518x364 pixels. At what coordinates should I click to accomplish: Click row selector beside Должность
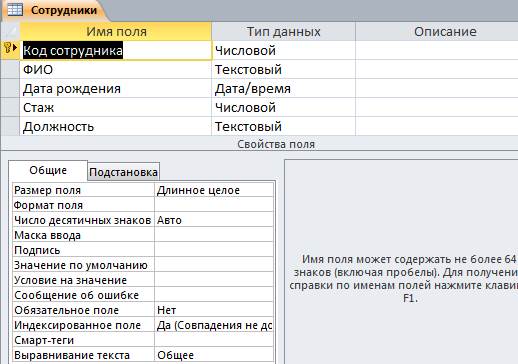(10, 127)
